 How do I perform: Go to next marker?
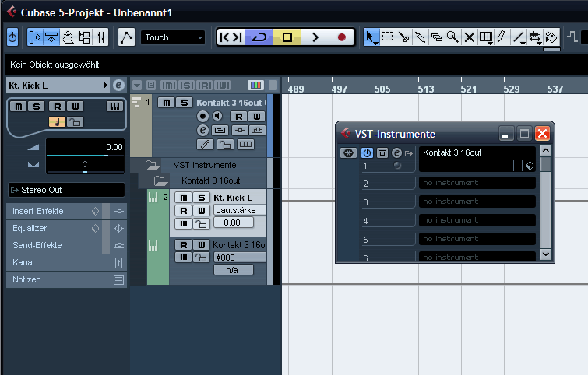tap(238, 37)
